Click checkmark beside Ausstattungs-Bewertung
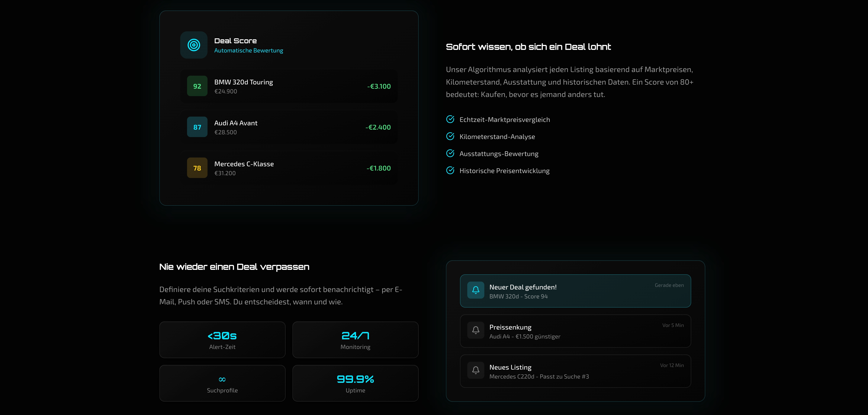This screenshot has height=415, width=868. (450, 153)
